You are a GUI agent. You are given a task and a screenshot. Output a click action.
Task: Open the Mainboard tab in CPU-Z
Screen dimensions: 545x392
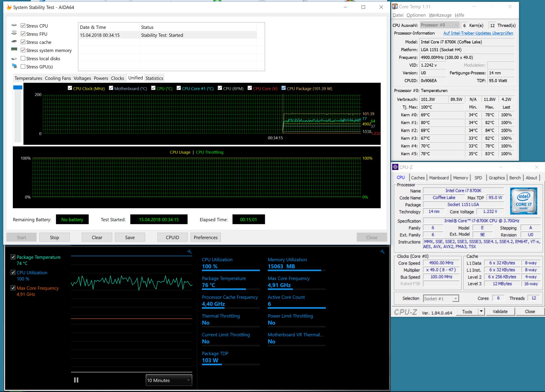pos(439,178)
